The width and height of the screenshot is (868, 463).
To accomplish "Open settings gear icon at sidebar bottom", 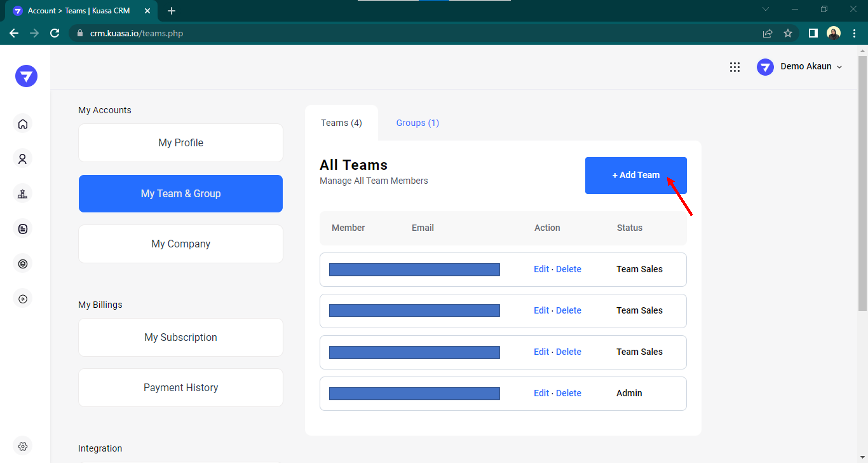I will pos(22,446).
